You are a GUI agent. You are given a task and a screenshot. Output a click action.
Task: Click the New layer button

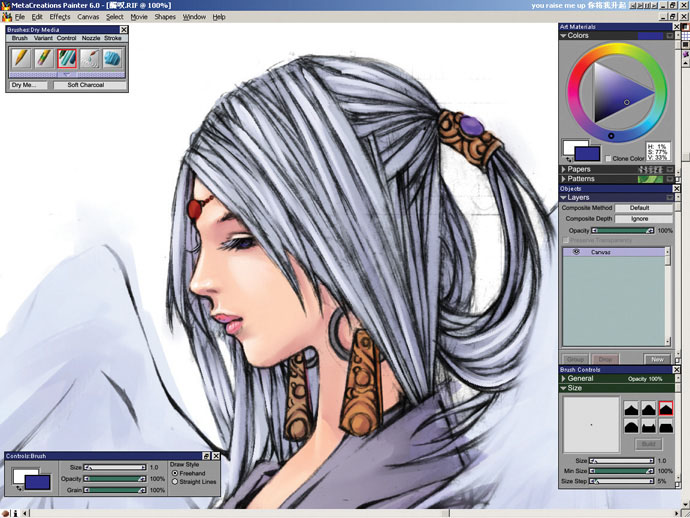657,359
